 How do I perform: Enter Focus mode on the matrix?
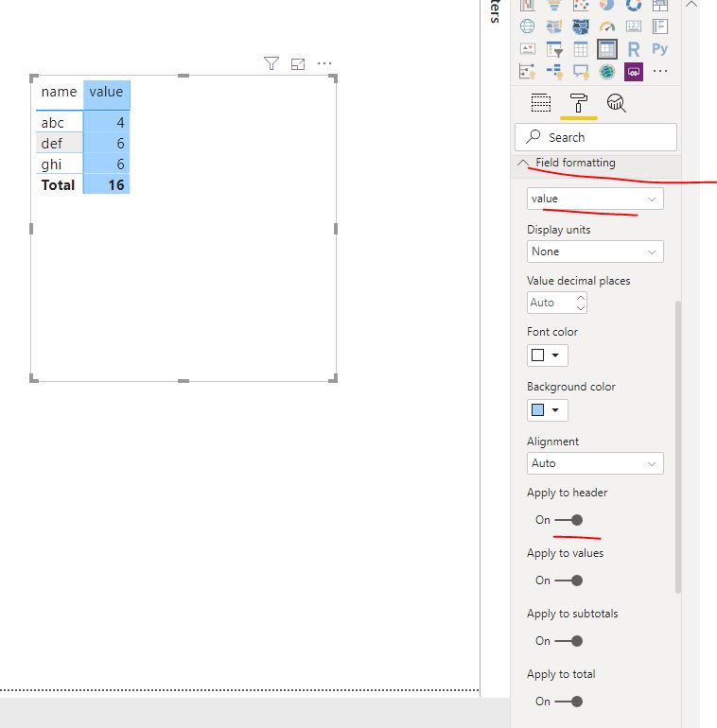click(298, 64)
